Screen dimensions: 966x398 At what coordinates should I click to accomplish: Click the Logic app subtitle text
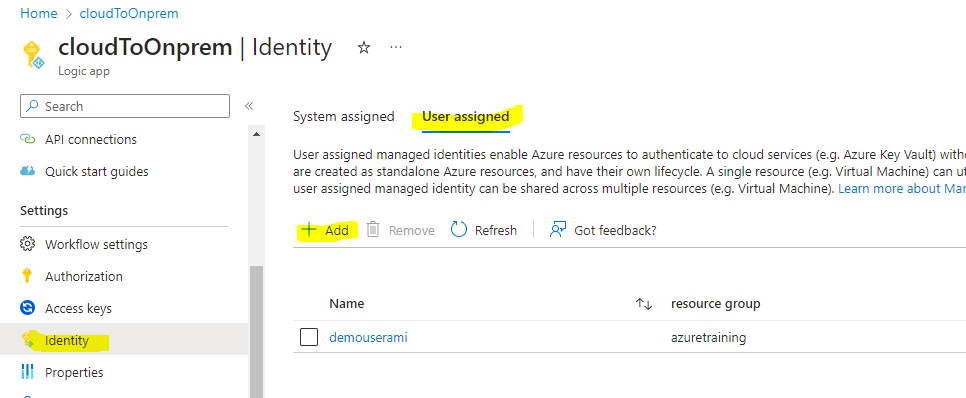coord(84,71)
